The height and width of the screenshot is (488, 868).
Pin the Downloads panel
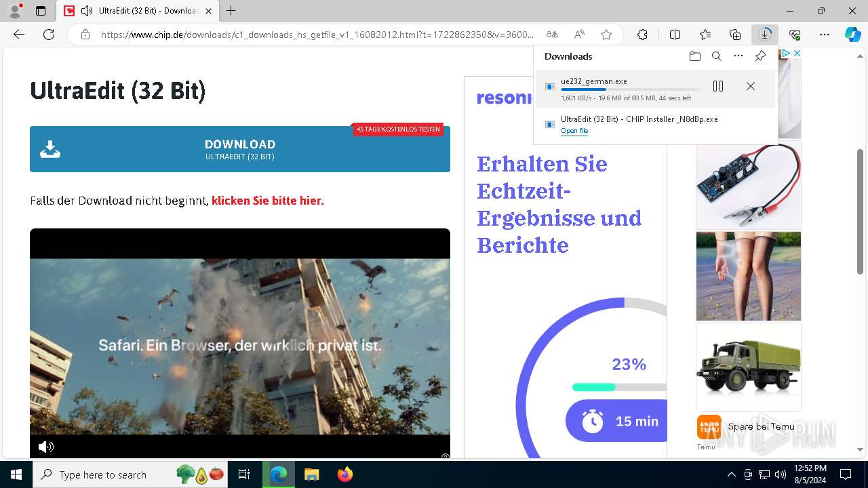760,56
